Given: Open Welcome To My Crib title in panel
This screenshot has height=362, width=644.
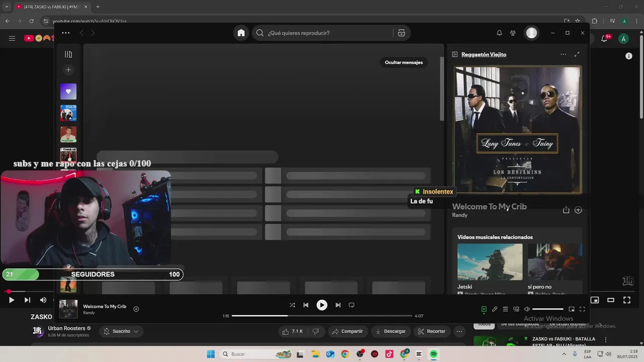Looking at the screenshot, I should click(x=490, y=206).
